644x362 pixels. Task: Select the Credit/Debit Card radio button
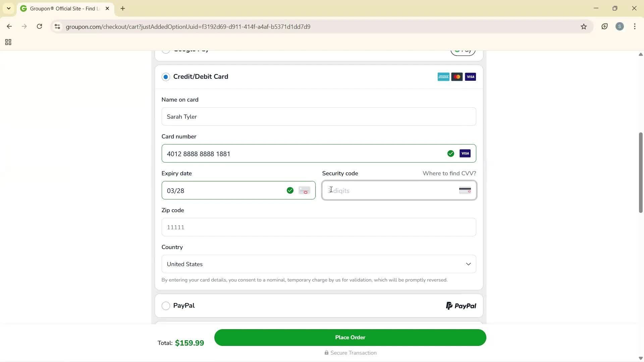tap(166, 77)
